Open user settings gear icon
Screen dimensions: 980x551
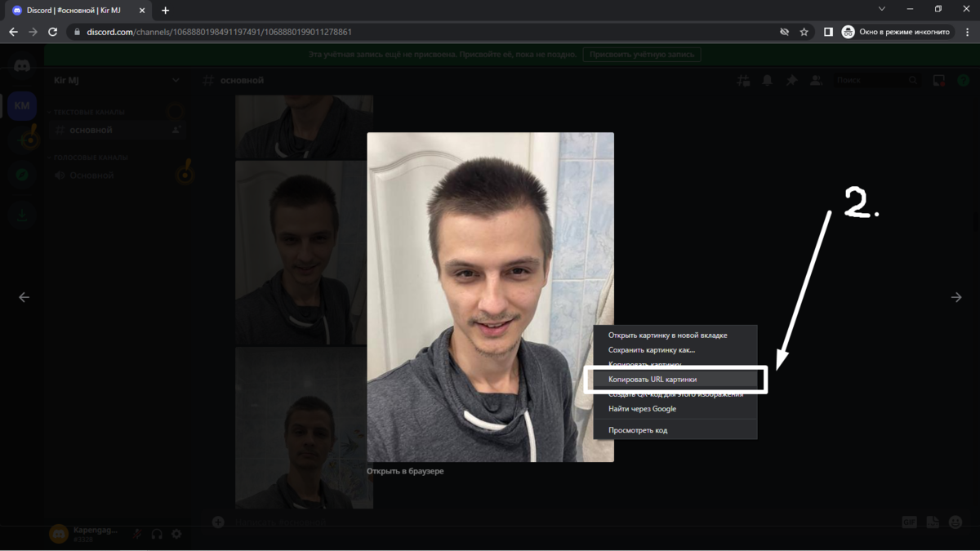click(x=176, y=534)
